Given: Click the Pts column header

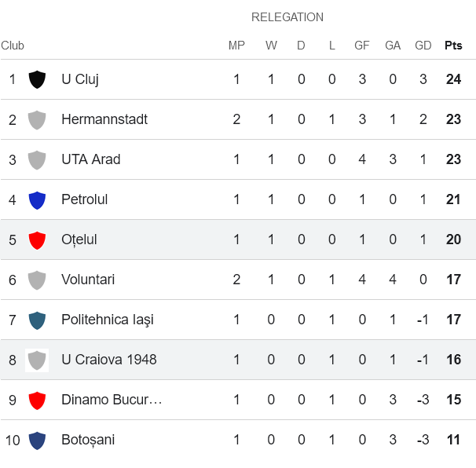Looking at the screenshot, I should (x=453, y=46).
